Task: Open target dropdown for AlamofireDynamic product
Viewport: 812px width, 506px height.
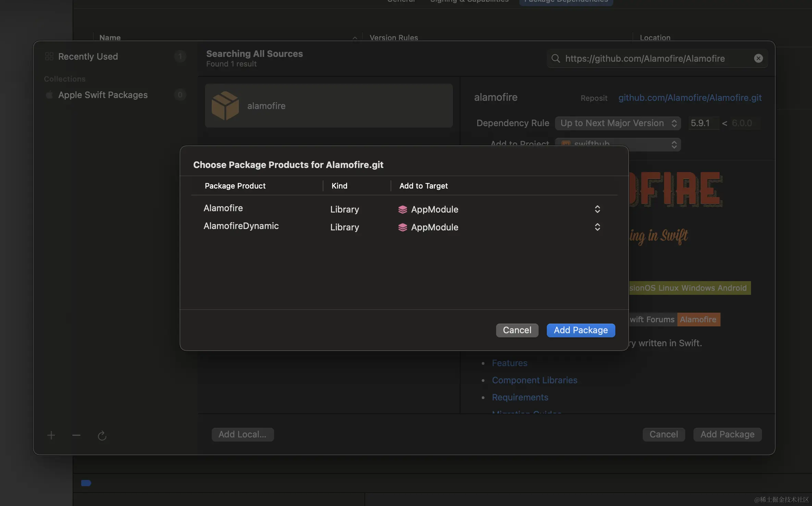Action: point(597,227)
